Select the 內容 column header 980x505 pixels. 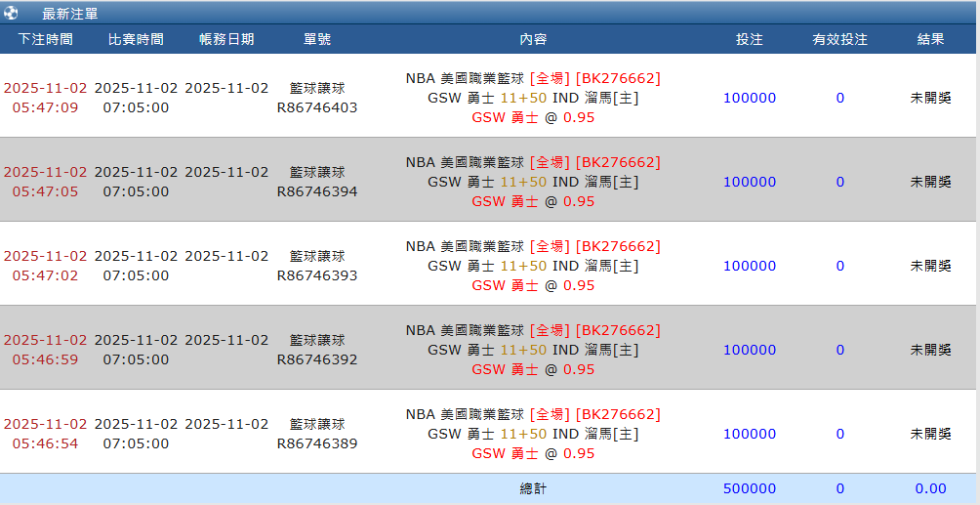[533, 39]
